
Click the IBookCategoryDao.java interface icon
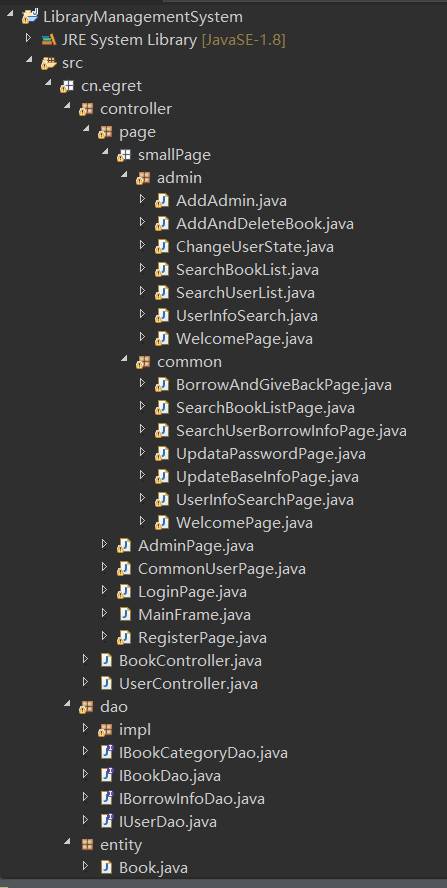[x=105, y=753]
